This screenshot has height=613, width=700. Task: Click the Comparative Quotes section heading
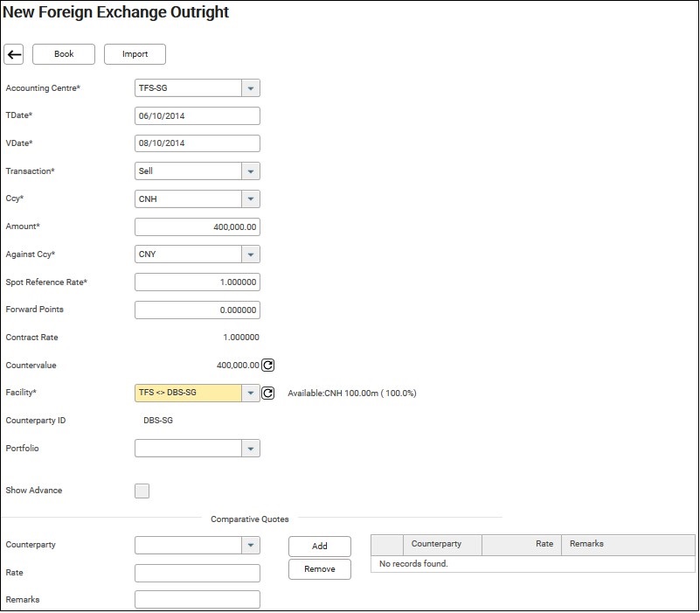coord(250,519)
